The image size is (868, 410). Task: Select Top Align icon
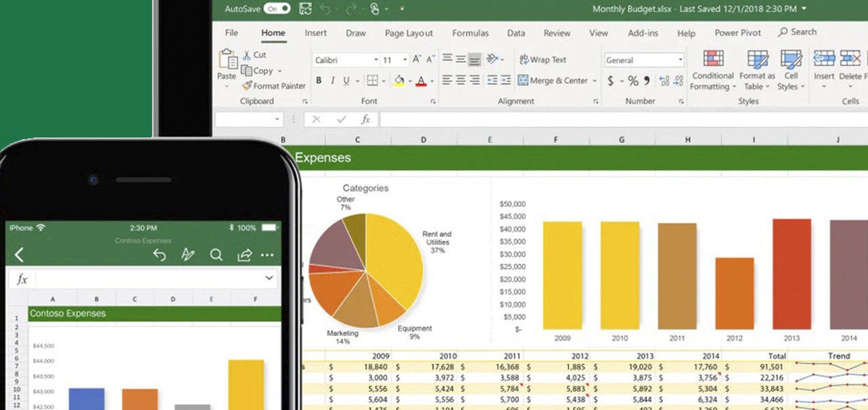447,60
